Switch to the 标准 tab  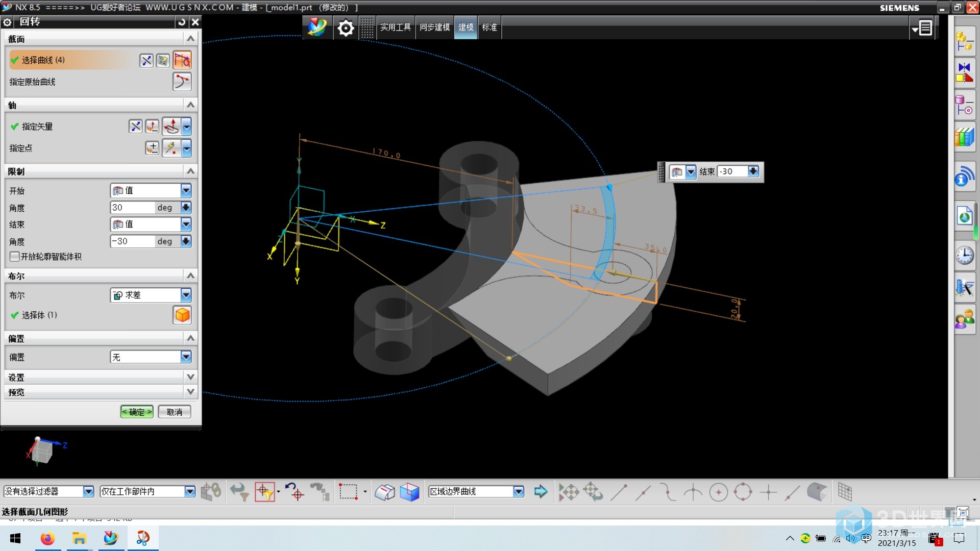click(x=489, y=28)
